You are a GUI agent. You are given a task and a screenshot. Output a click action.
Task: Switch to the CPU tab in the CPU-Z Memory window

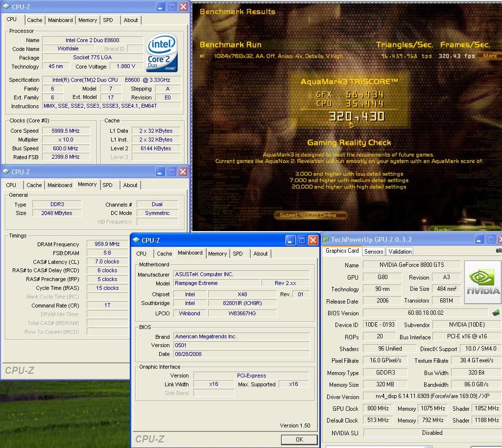tap(11, 185)
